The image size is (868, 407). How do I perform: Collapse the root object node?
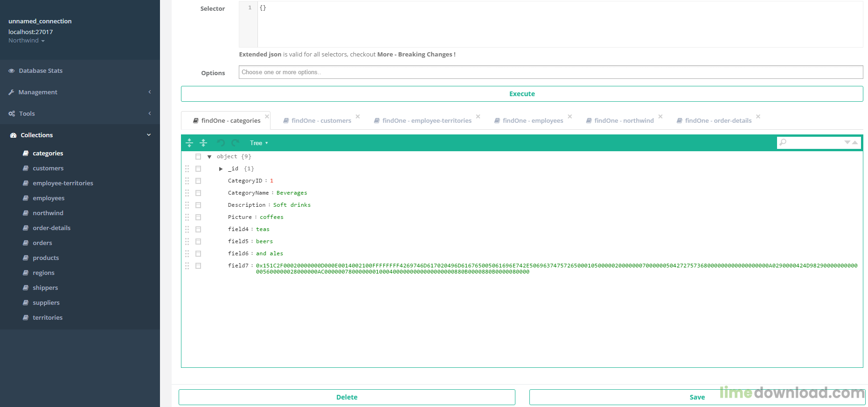point(209,157)
